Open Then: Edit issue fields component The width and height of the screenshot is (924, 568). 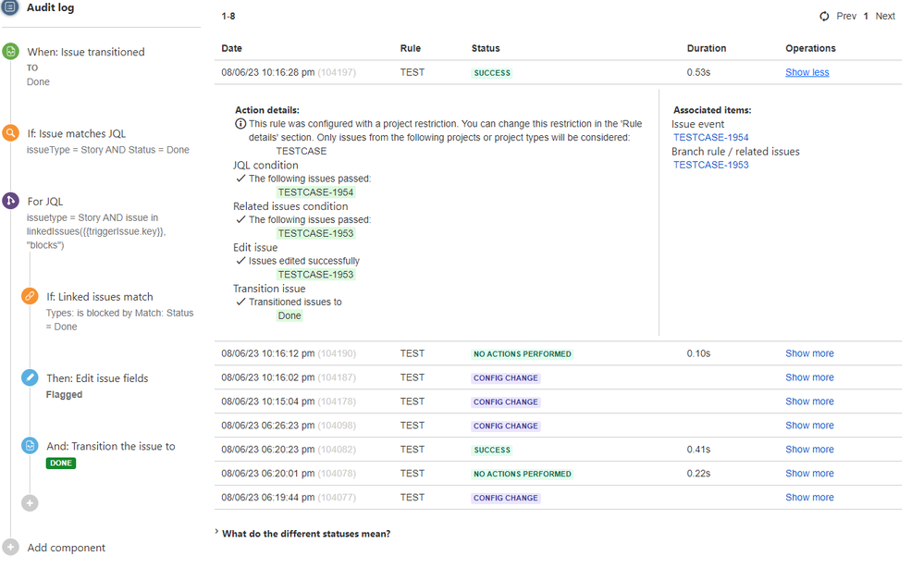pyautogui.click(x=97, y=378)
